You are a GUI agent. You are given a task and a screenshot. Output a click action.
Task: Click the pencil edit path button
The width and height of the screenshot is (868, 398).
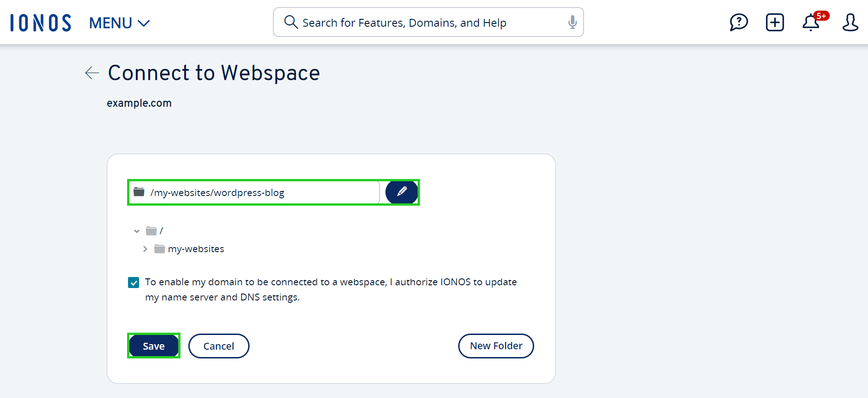[x=402, y=192]
